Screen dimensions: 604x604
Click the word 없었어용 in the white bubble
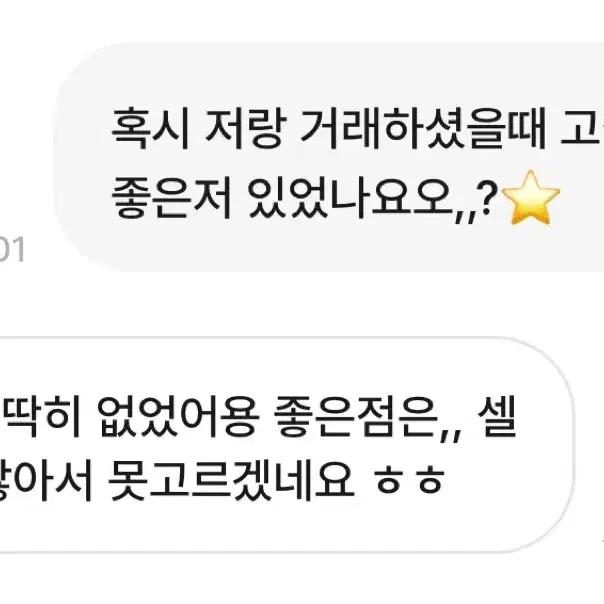177,418
